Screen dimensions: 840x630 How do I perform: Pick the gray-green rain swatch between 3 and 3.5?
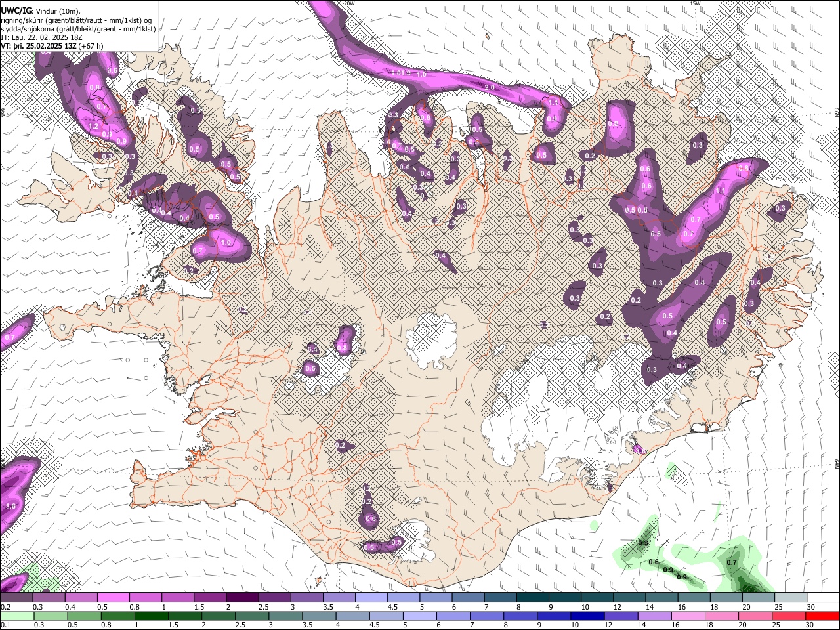click(285, 616)
